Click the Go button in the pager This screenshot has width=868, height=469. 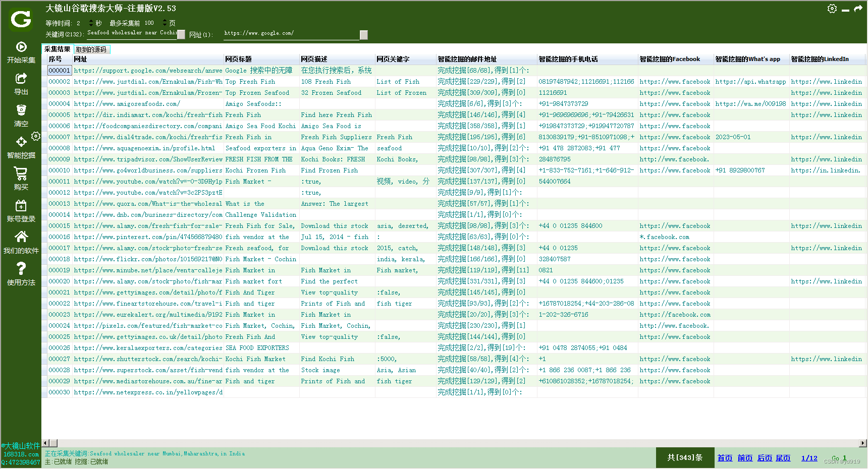pos(836,458)
